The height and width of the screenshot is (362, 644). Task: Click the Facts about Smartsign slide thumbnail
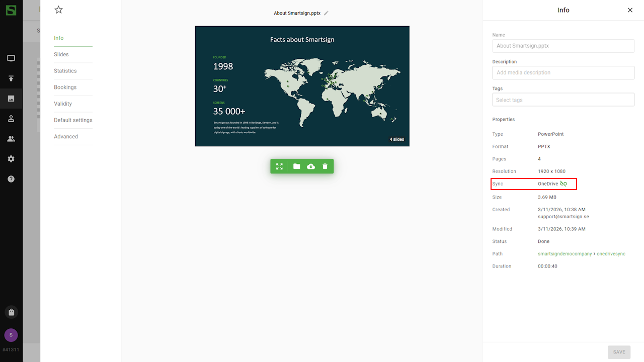302,86
